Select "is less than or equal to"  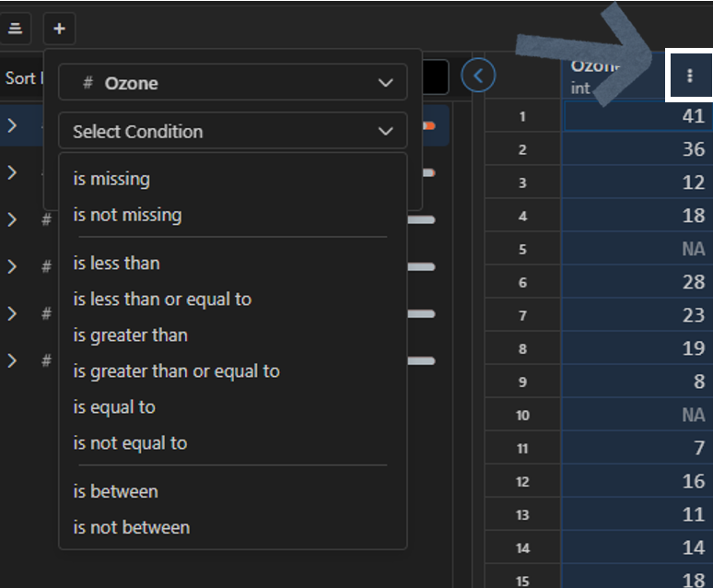(162, 299)
